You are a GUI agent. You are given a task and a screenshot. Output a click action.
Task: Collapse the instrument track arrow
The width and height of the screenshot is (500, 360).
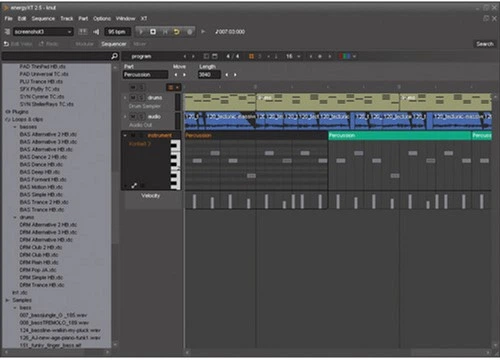tap(125, 135)
